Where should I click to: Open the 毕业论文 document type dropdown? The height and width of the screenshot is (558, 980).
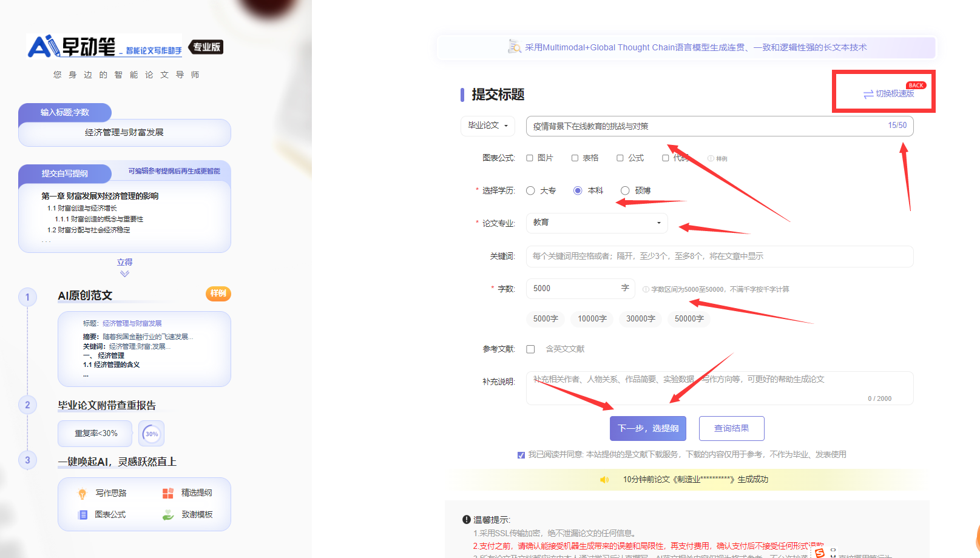point(488,126)
